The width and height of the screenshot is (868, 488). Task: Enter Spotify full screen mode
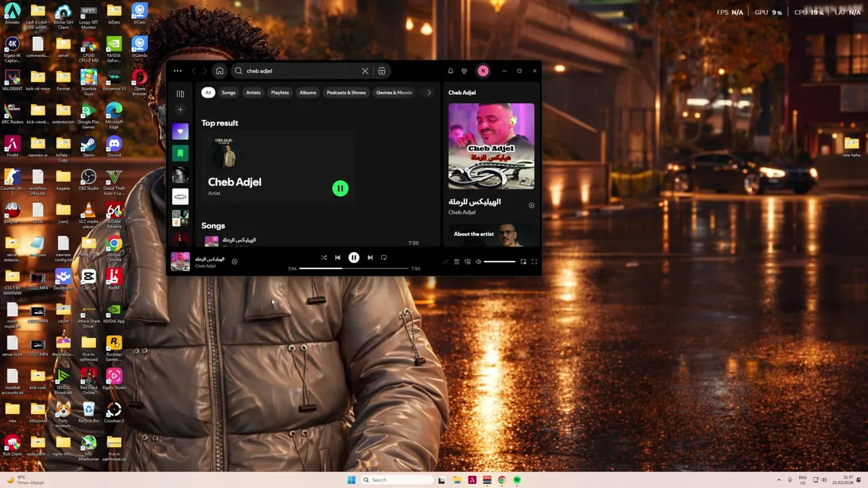(534, 262)
